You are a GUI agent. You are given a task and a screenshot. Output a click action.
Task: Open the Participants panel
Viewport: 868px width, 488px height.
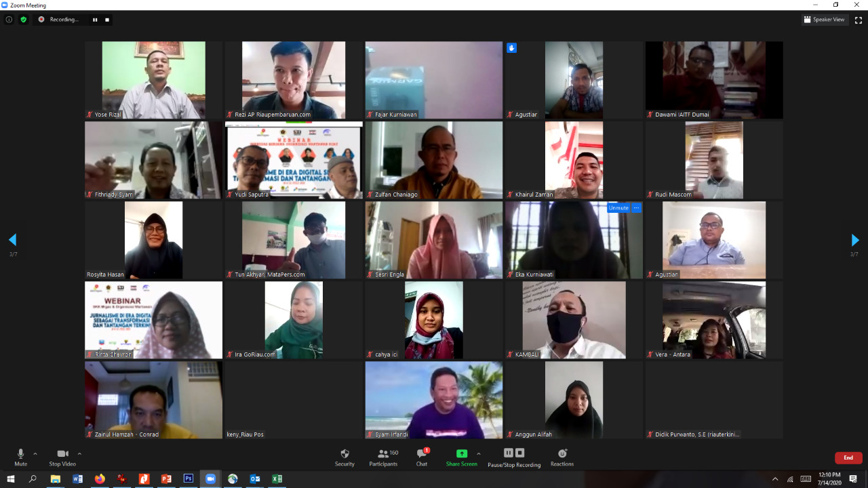click(x=383, y=457)
